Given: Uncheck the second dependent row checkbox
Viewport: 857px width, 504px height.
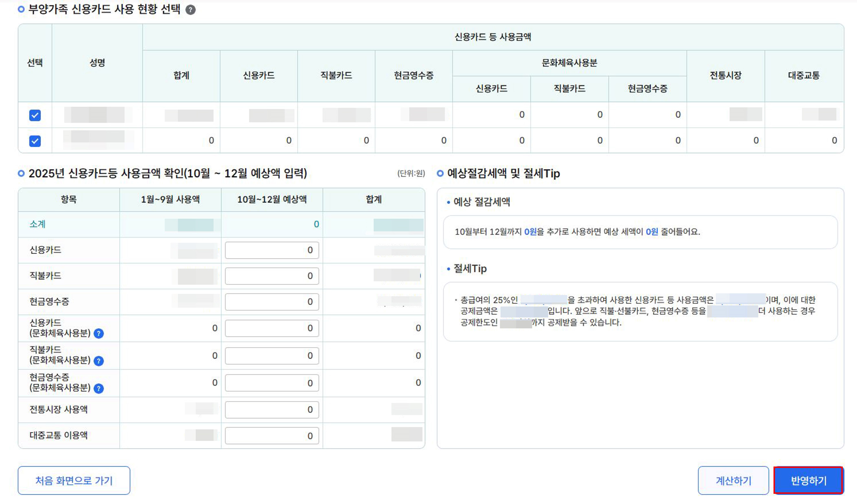Looking at the screenshot, I should pyautogui.click(x=35, y=141).
